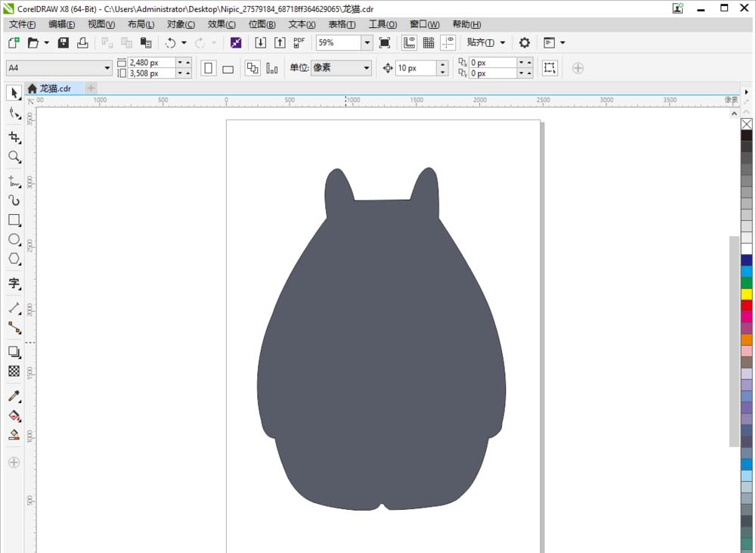Toggle full-screen preview mode

pyautogui.click(x=384, y=42)
